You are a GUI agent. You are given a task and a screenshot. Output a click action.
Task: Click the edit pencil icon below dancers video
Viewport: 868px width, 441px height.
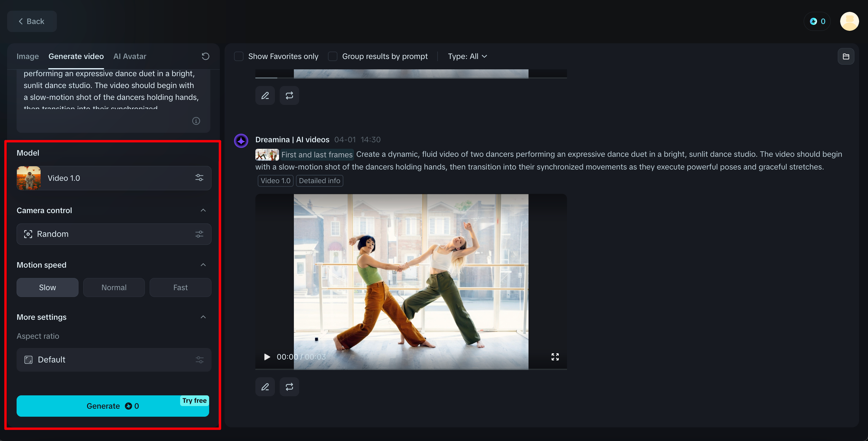(x=265, y=387)
